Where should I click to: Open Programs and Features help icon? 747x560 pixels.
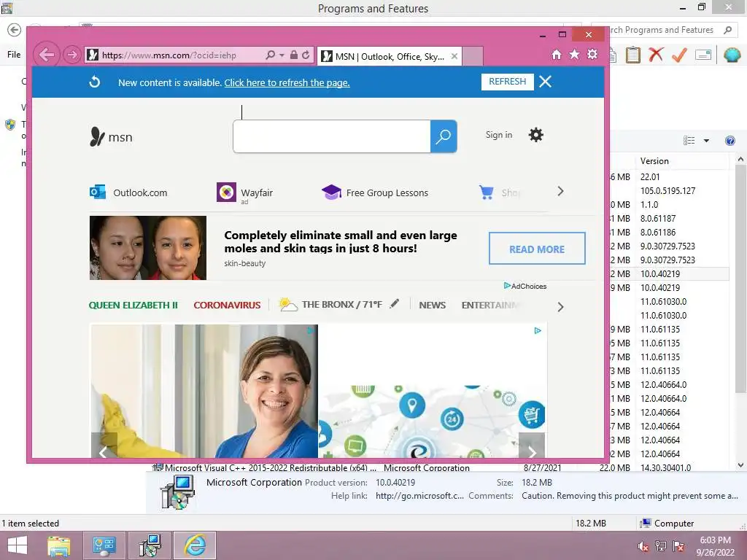click(x=729, y=141)
